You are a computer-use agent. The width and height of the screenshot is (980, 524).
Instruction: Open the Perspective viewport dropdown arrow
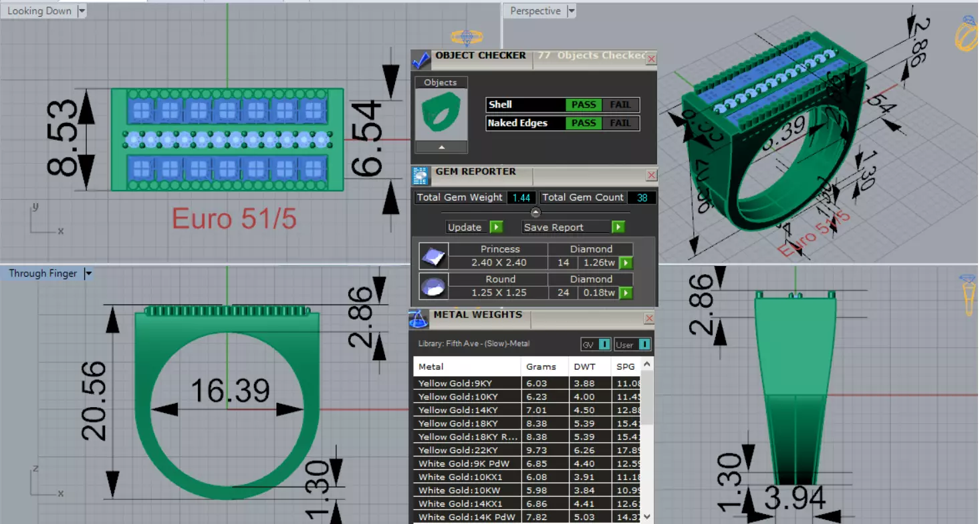point(571,11)
